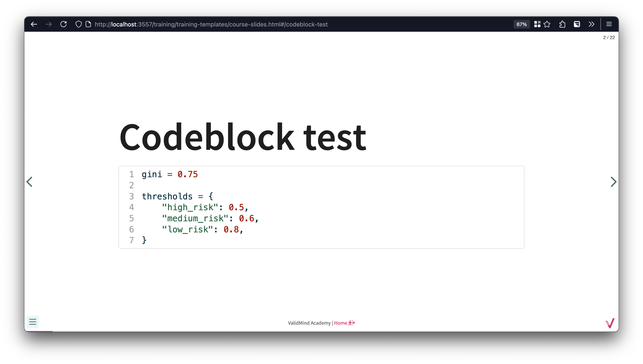
Task: Open the browser extensions puzzle-piece icon
Action: pyautogui.click(x=562, y=24)
